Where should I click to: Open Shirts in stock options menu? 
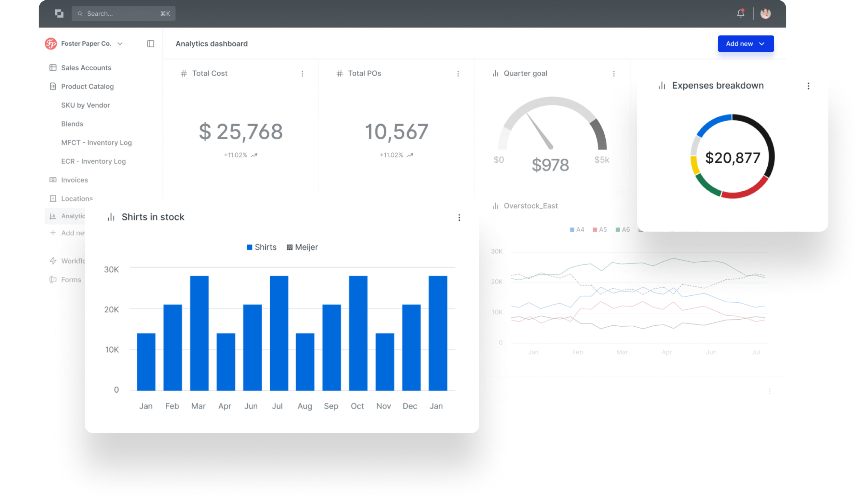[x=459, y=217]
